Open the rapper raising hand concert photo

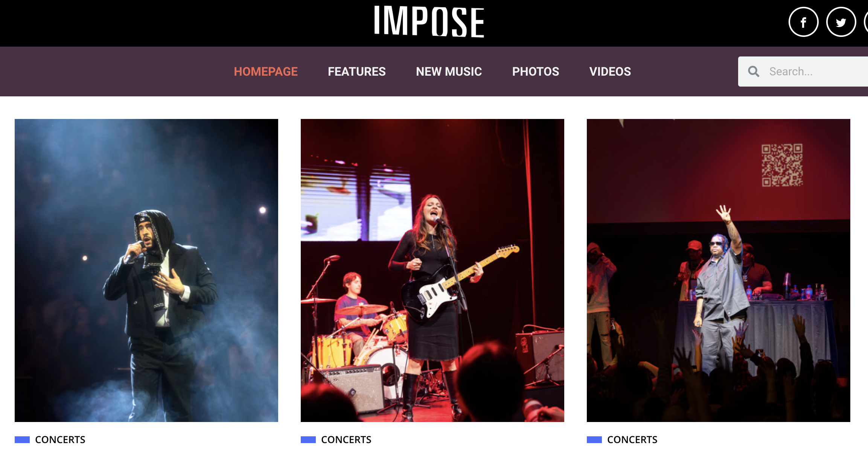click(719, 270)
